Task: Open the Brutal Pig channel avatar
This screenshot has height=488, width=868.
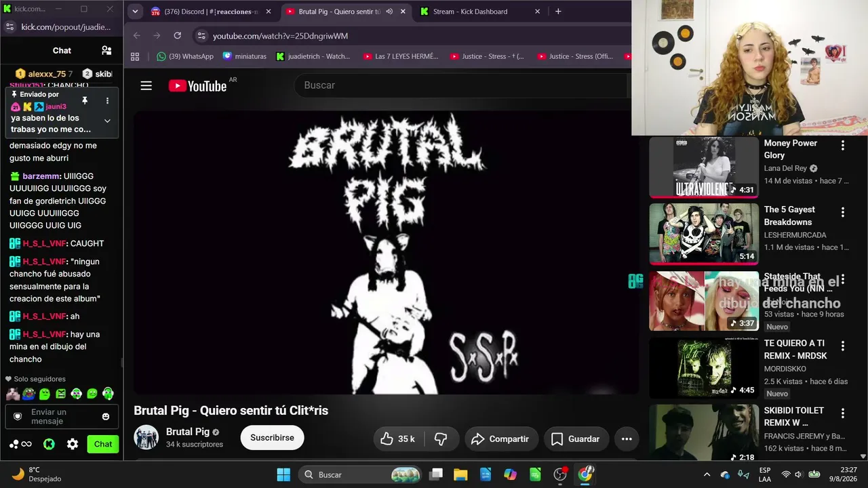Action: 146,438
